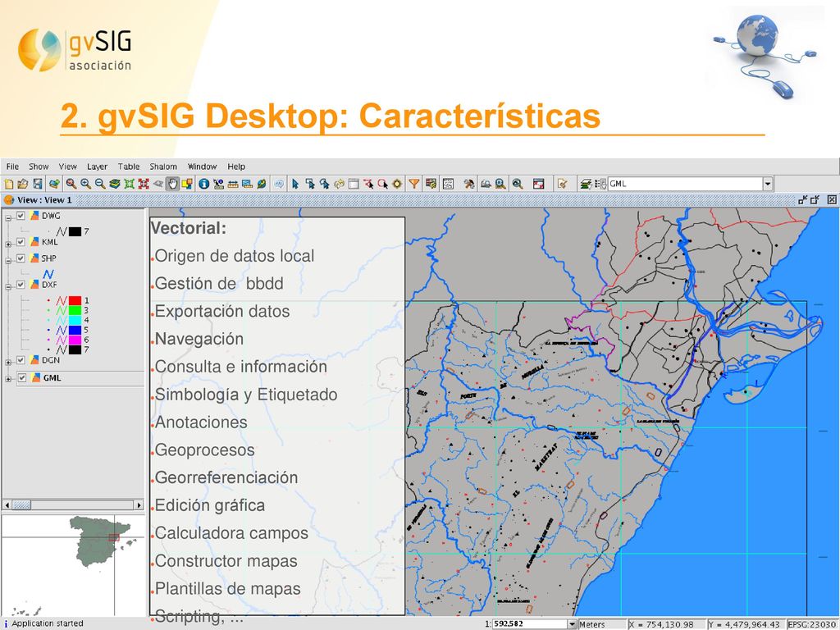Open the map scale dropdown arrow in status bar
The height and width of the screenshot is (630, 840).
[x=572, y=624]
